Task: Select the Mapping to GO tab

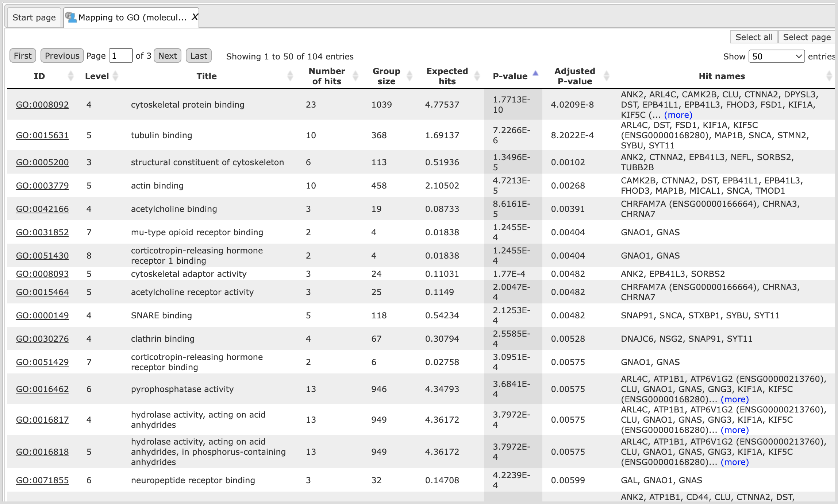Action: (x=131, y=18)
